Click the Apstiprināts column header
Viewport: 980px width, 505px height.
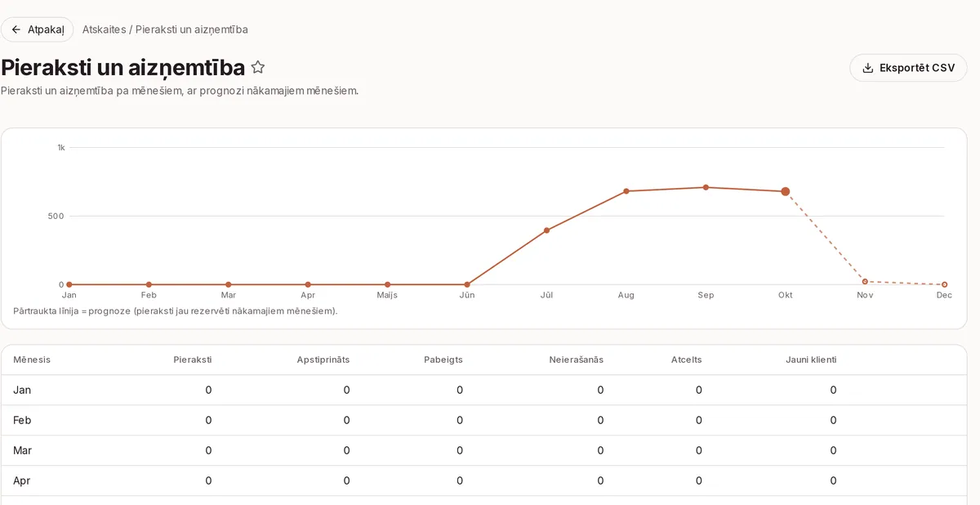click(x=323, y=360)
